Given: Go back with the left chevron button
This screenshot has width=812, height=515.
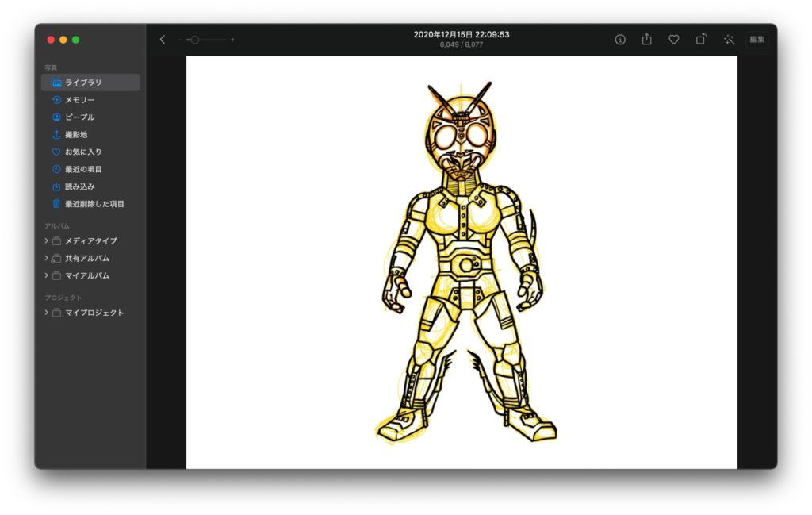Looking at the screenshot, I should point(162,40).
